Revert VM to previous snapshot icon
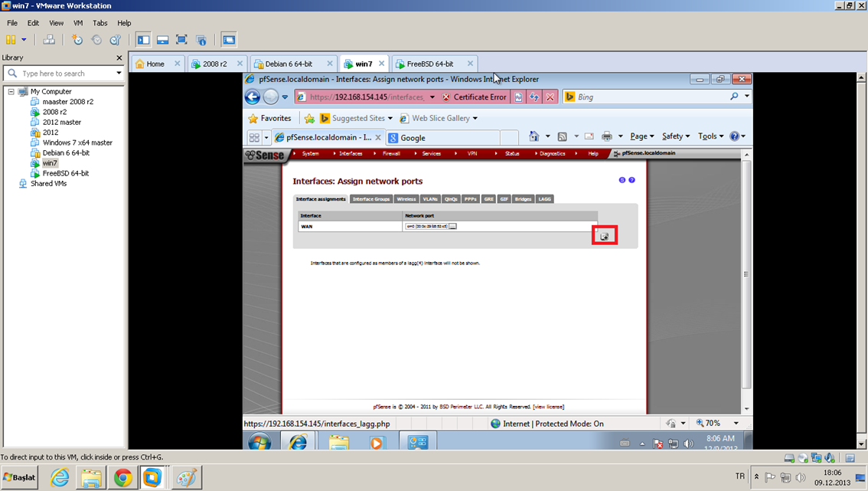Viewport: 868px width, 491px height. click(x=96, y=40)
